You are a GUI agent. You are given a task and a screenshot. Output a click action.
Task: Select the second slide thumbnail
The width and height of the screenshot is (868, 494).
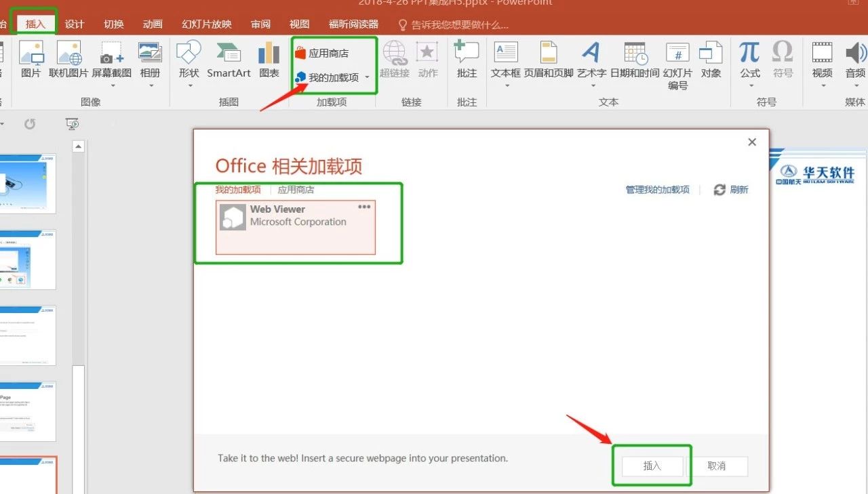(x=28, y=260)
